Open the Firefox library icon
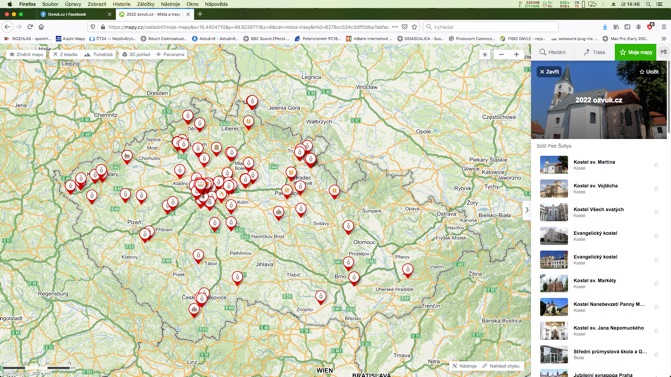671x377 pixels. click(616, 27)
